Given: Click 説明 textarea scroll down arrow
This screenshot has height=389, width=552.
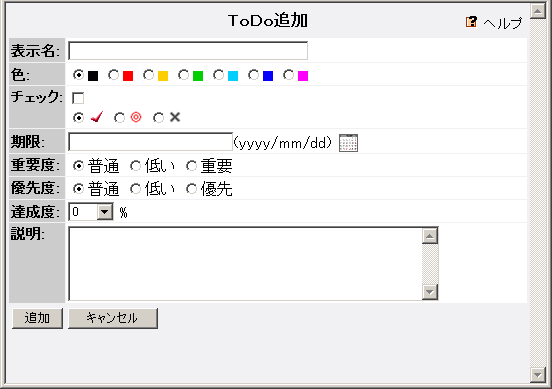Looking at the screenshot, I should pos(430,292).
